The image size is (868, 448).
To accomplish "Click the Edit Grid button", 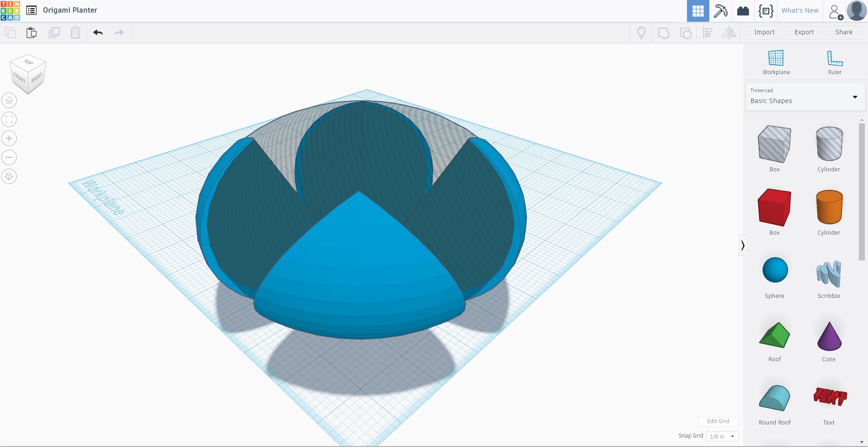I will 718,421.
